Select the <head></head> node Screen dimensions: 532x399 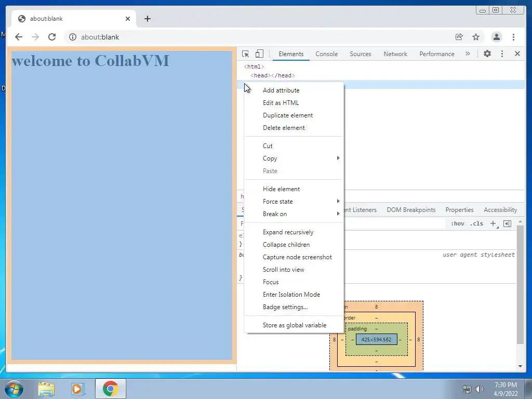(x=273, y=75)
